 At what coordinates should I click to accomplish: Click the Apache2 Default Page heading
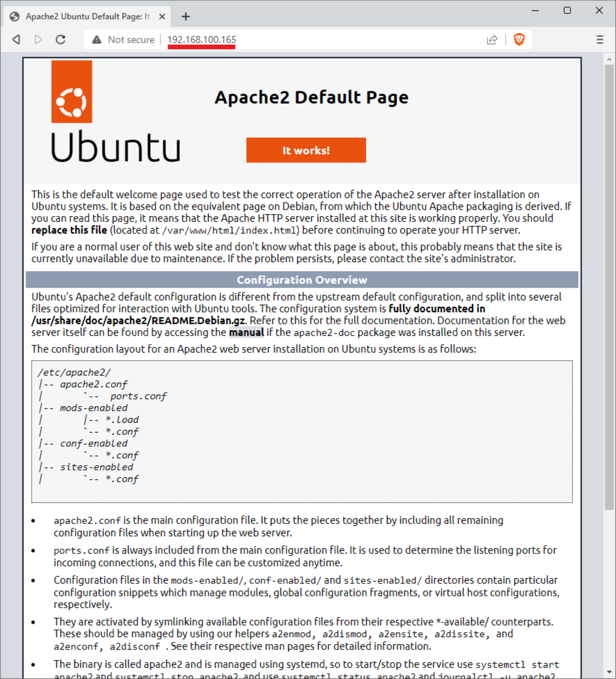(x=312, y=98)
